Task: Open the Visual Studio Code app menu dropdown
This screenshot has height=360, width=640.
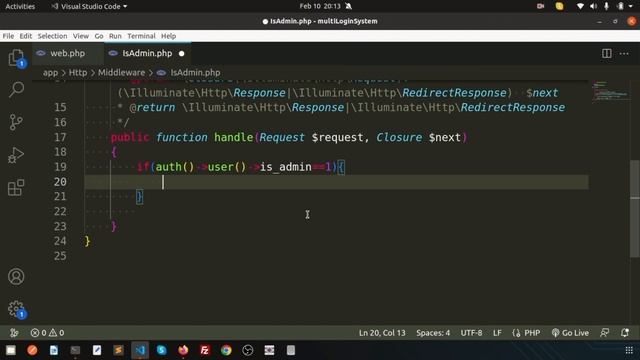Action: click(89, 6)
